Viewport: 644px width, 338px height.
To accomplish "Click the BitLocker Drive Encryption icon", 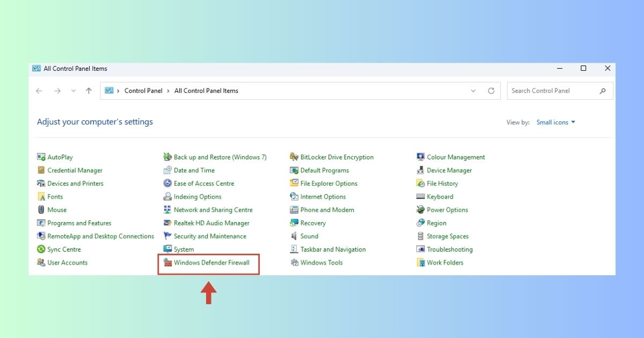I will [294, 157].
